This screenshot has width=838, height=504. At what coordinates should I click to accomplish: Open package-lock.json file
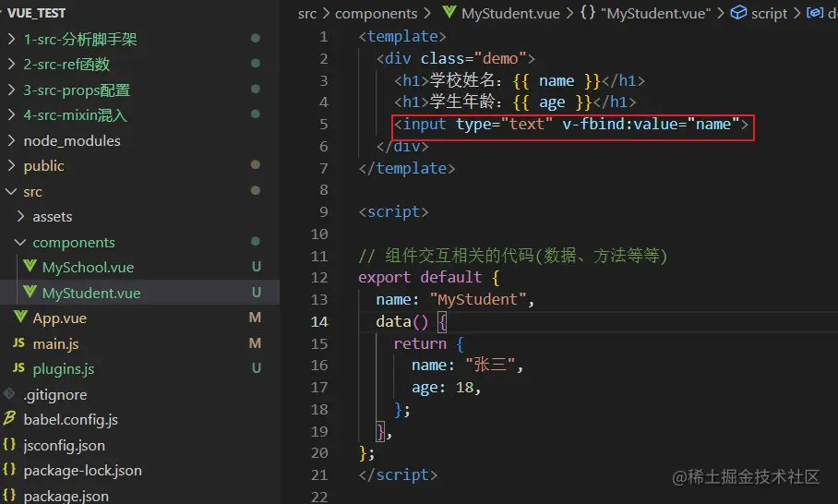click(x=83, y=471)
